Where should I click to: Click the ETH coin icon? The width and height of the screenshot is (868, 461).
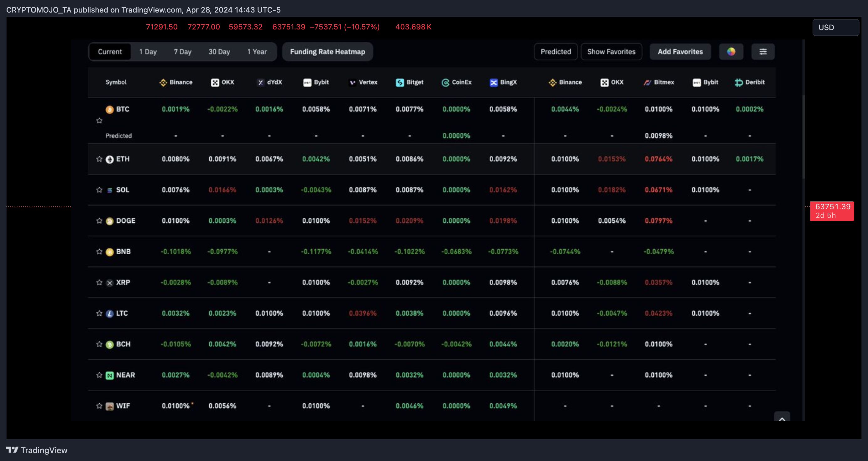pyautogui.click(x=109, y=159)
